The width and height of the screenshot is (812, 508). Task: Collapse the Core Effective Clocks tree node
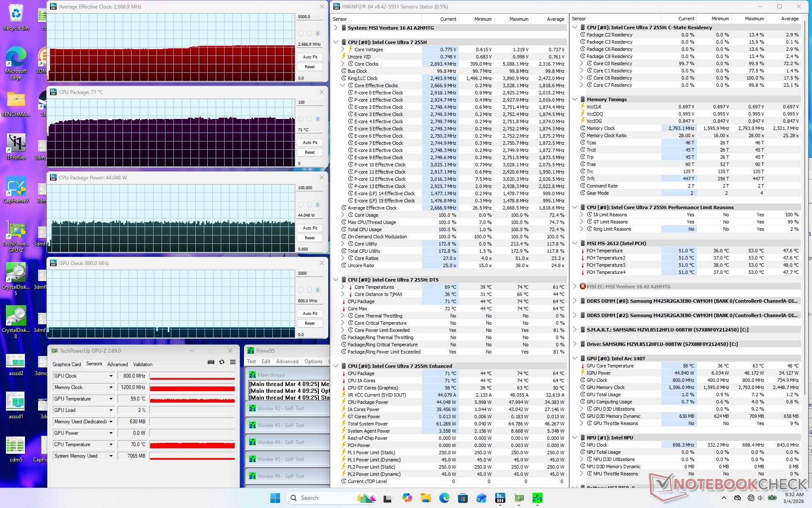coord(343,86)
